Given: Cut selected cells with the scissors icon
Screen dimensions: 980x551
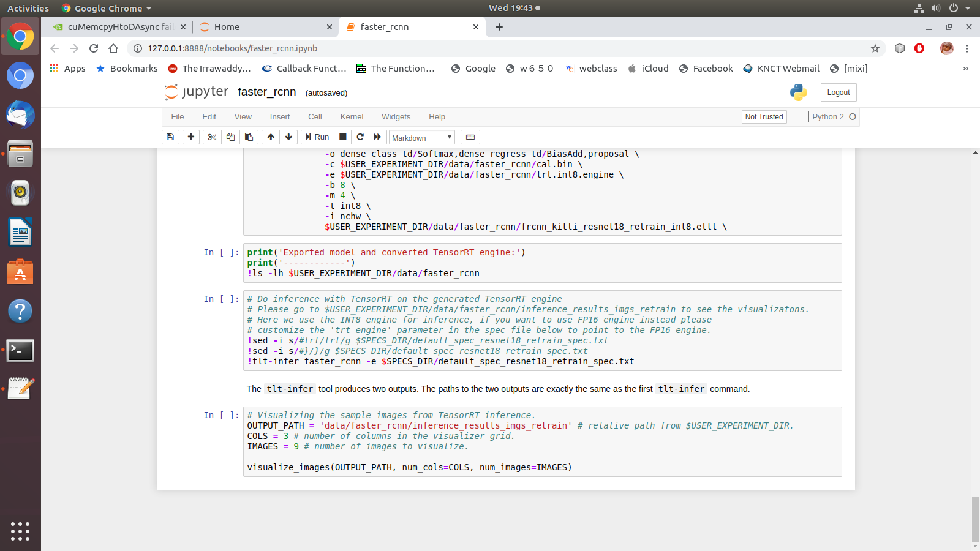Looking at the screenshot, I should tap(212, 137).
